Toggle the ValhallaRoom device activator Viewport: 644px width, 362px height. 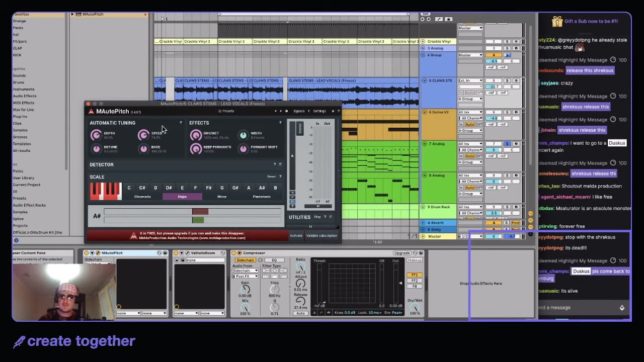point(176,253)
